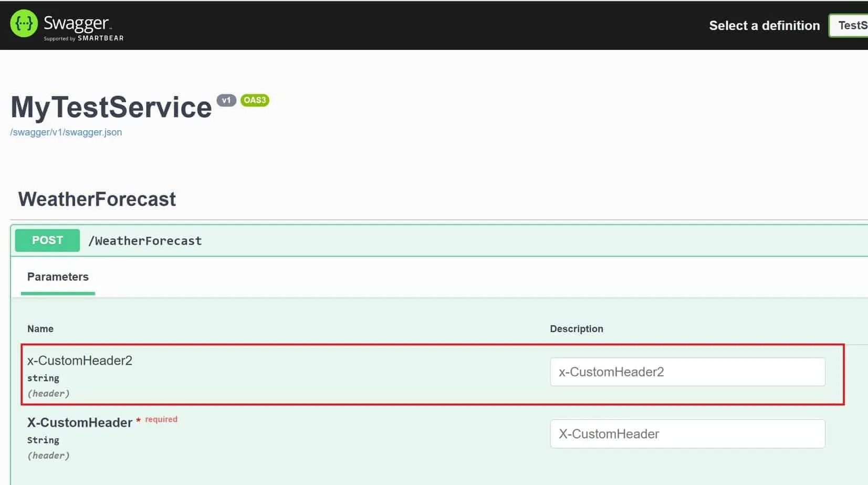Switch to the Parameters tab
The image size is (868, 485).
[x=58, y=277]
